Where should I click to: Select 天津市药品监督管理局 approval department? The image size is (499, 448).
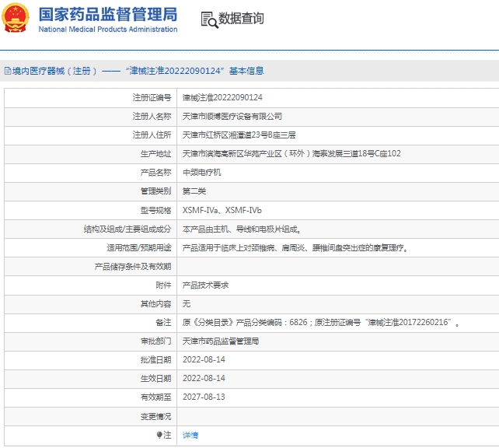click(221, 341)
